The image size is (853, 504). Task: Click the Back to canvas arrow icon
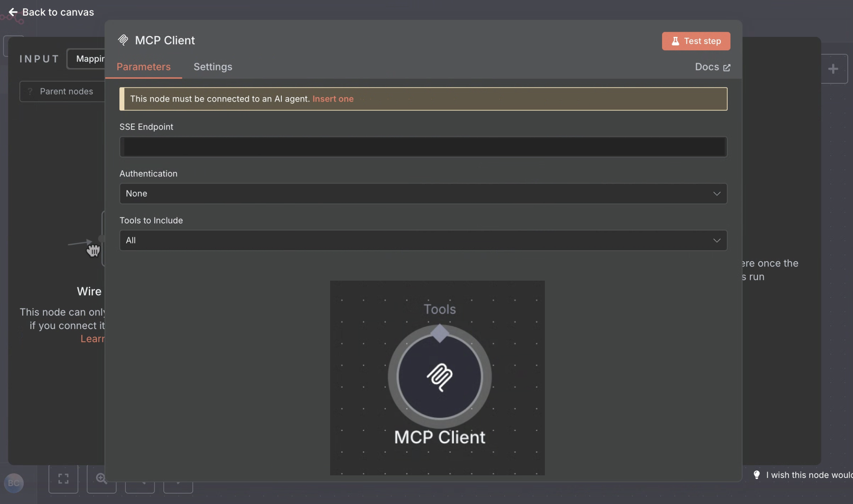(13, 12)
